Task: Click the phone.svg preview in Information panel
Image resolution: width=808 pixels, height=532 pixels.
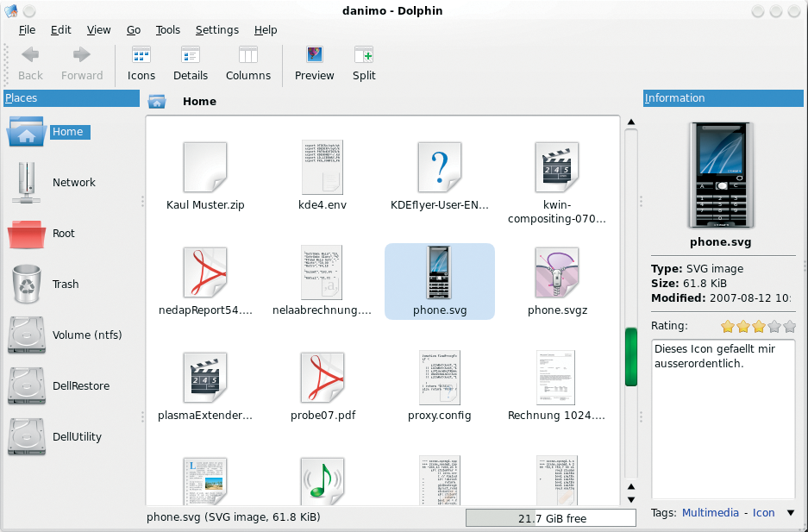Action: pyautogui.click(x=721, y=175)
